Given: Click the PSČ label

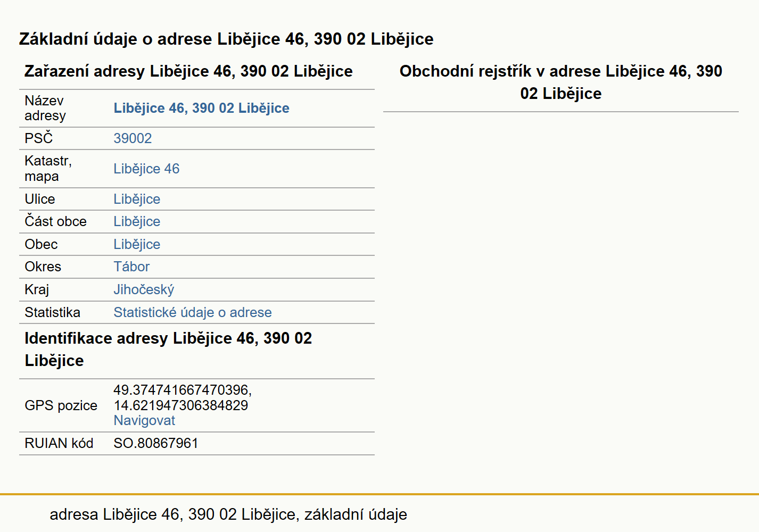Looking at the screenshot, I should tap(39, 138).
